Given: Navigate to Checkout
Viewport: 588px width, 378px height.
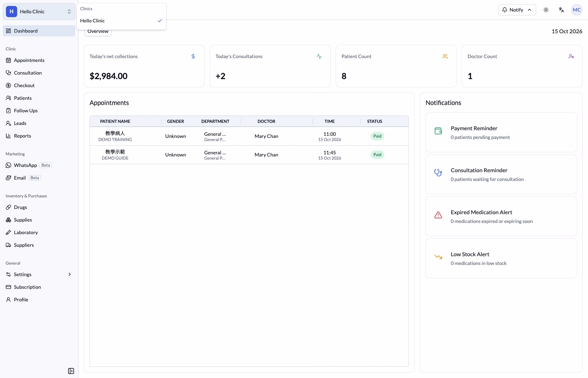Looking at the screenshot, I should (x=39, y=85).
